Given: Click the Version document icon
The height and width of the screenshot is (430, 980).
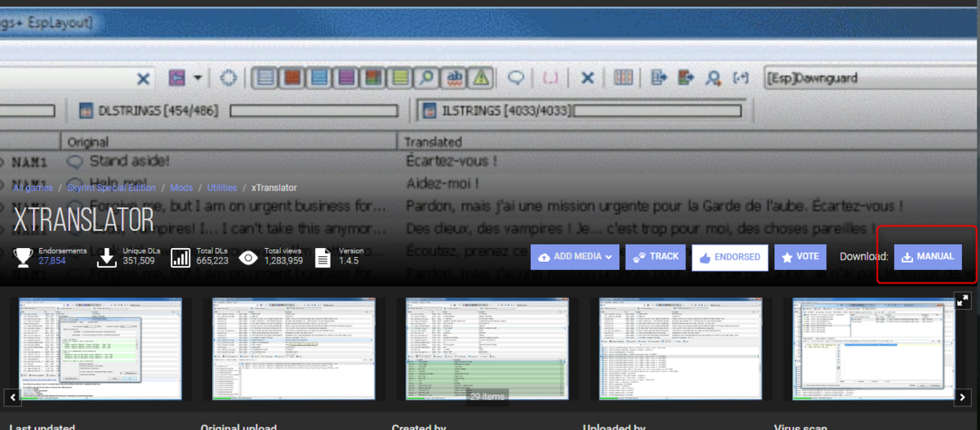Looking at the screenshot, I should tap(323, 257).
